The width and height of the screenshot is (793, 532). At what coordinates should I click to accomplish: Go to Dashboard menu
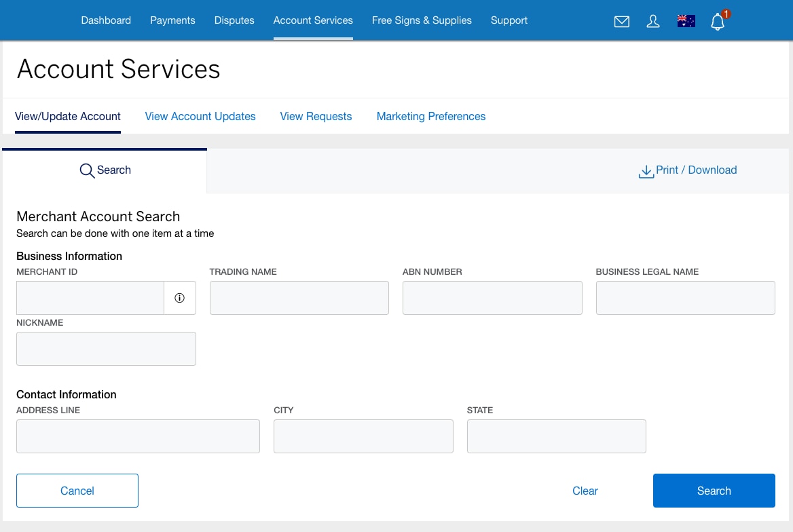[106, 20]
